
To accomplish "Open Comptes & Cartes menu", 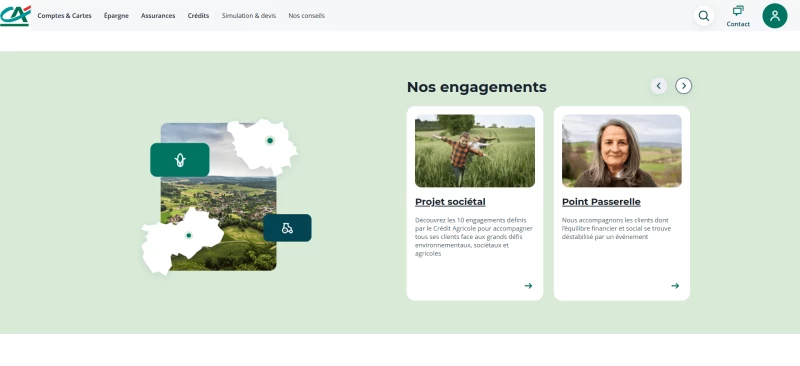I will click(x=64, y=16).
